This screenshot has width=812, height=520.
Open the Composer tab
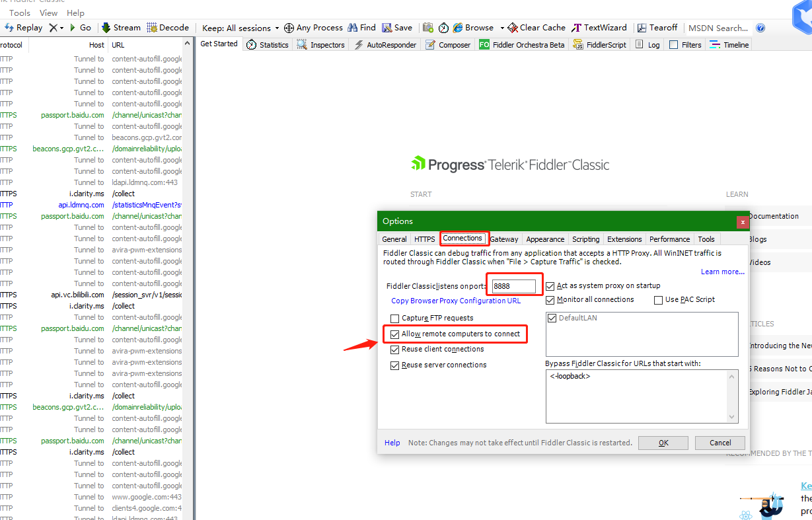pos(449,45)
